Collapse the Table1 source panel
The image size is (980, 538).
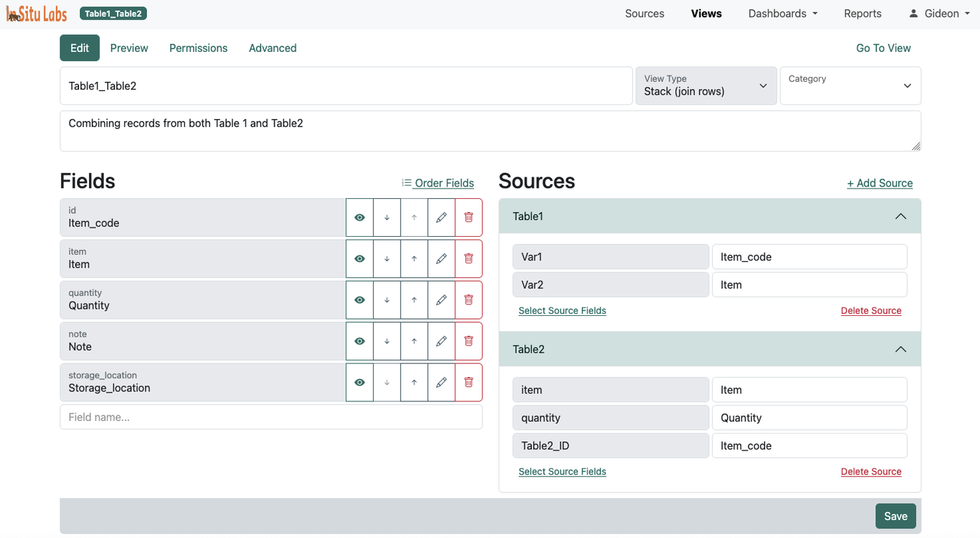(x=901, y=216)
